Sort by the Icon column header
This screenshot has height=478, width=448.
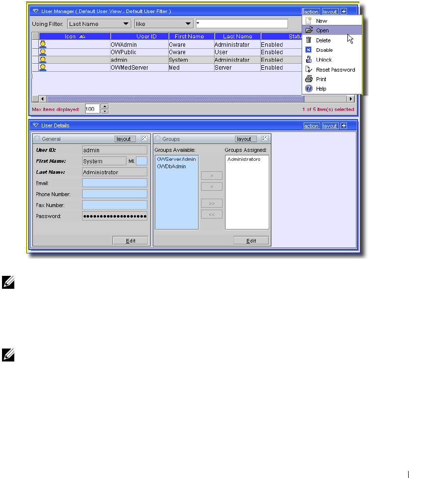[75, 36]
